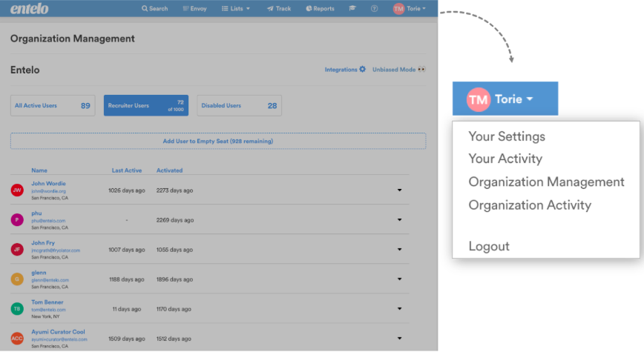Open Ayumi Curator Cool's name link
The image size is (644, 352).
[x=58, y=331]
